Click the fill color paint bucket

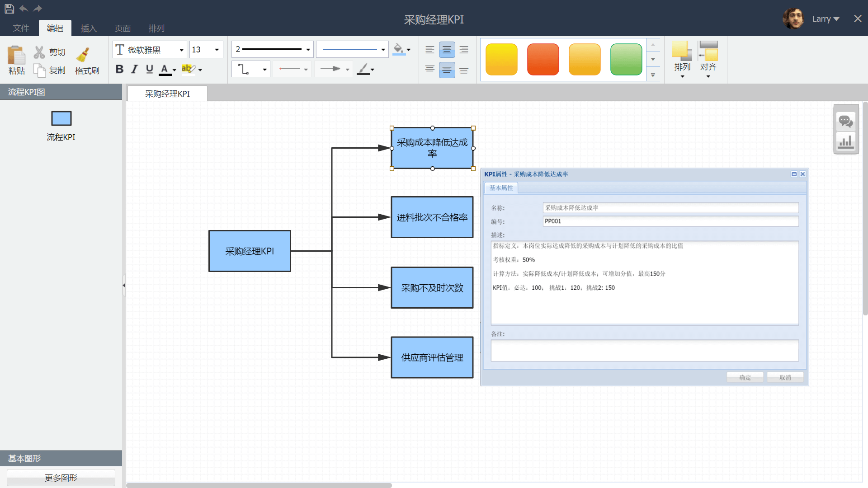click(398, 49)
